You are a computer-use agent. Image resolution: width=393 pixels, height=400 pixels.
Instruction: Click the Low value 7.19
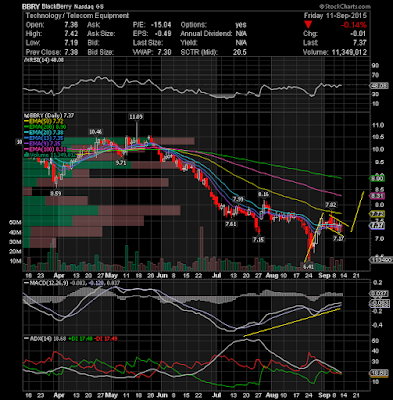[x=72, y=43]
